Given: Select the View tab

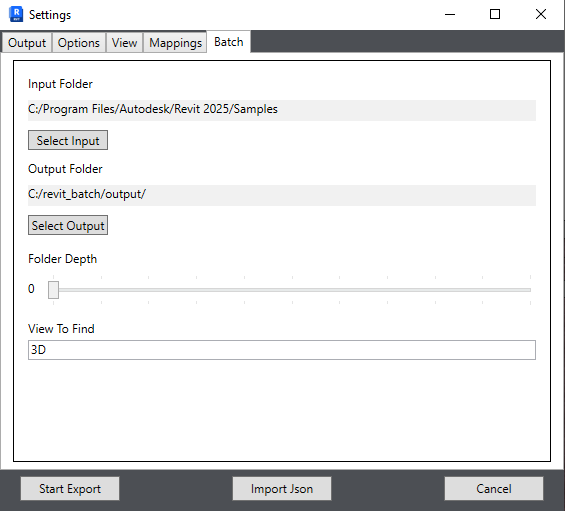Looking at the screenshot, I should coord(124,43).
